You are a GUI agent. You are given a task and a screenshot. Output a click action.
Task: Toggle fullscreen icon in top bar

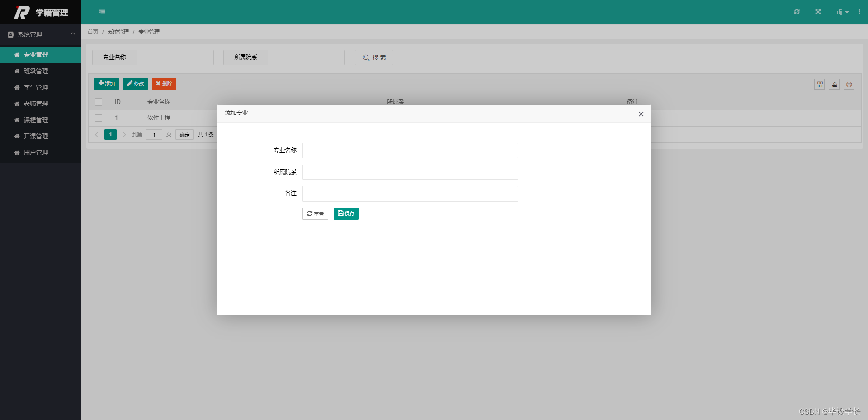pos(818,12)
